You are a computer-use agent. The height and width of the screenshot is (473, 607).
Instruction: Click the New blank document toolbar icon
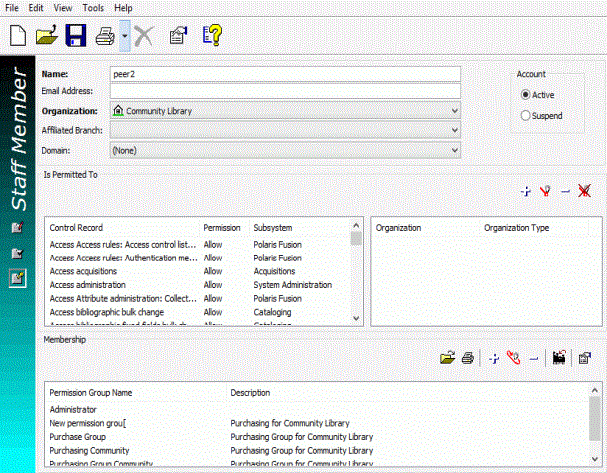pos(18,36)
